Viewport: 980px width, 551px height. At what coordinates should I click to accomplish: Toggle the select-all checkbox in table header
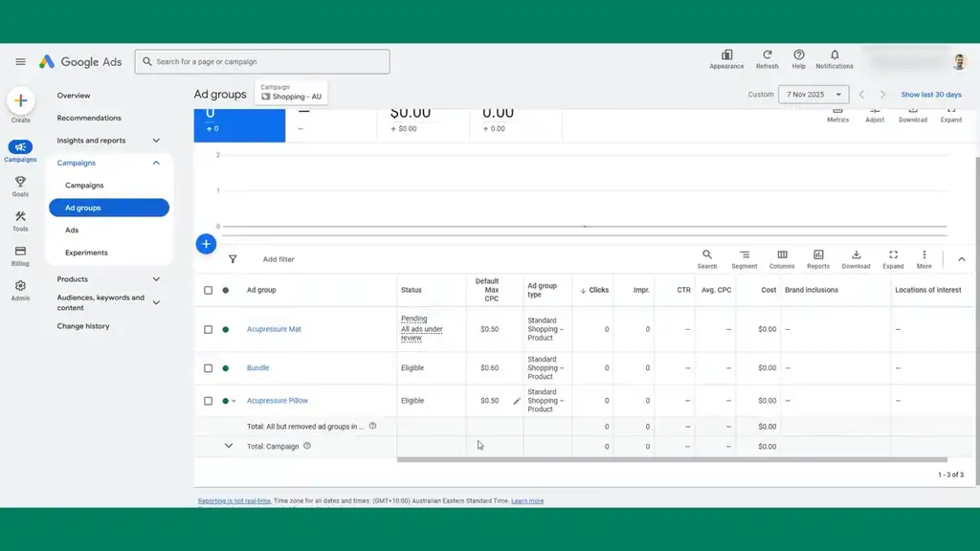pos(208,290)
